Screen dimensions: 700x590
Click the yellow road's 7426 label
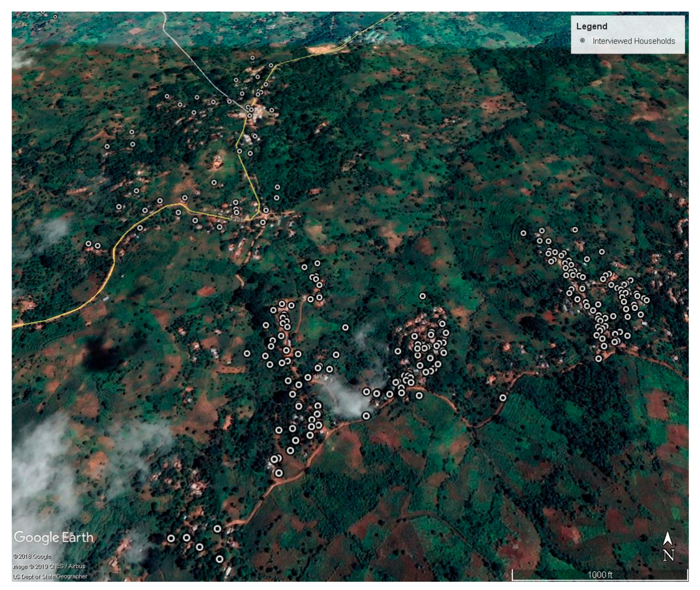237,220
